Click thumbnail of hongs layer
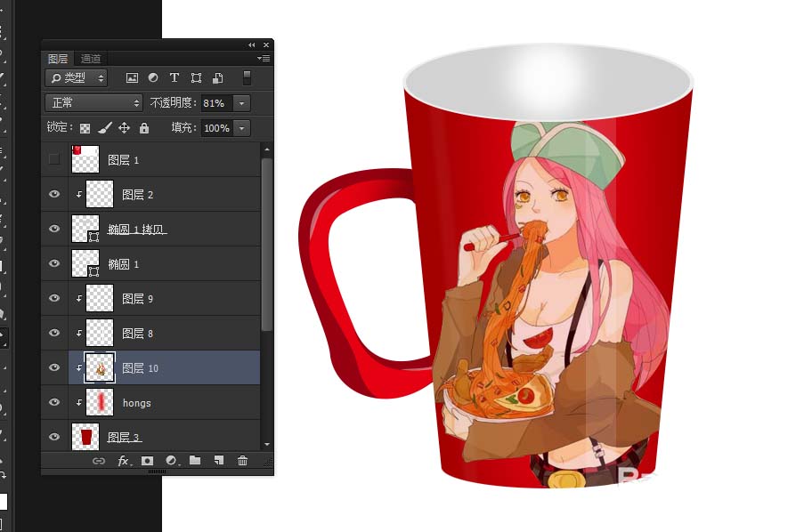Image resolution: width=804 pixels, height=532 pixels. 100,402
